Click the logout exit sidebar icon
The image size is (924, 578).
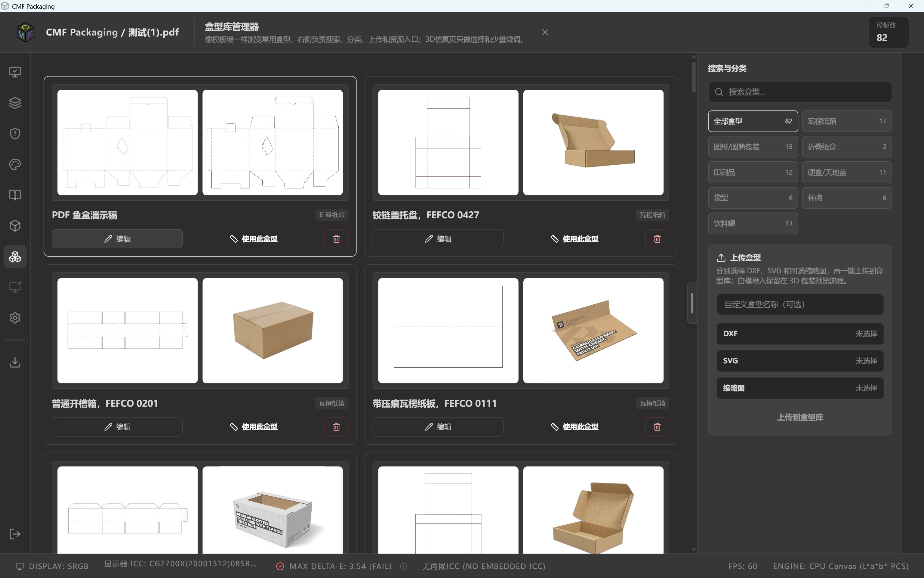(x=15, y=534)
